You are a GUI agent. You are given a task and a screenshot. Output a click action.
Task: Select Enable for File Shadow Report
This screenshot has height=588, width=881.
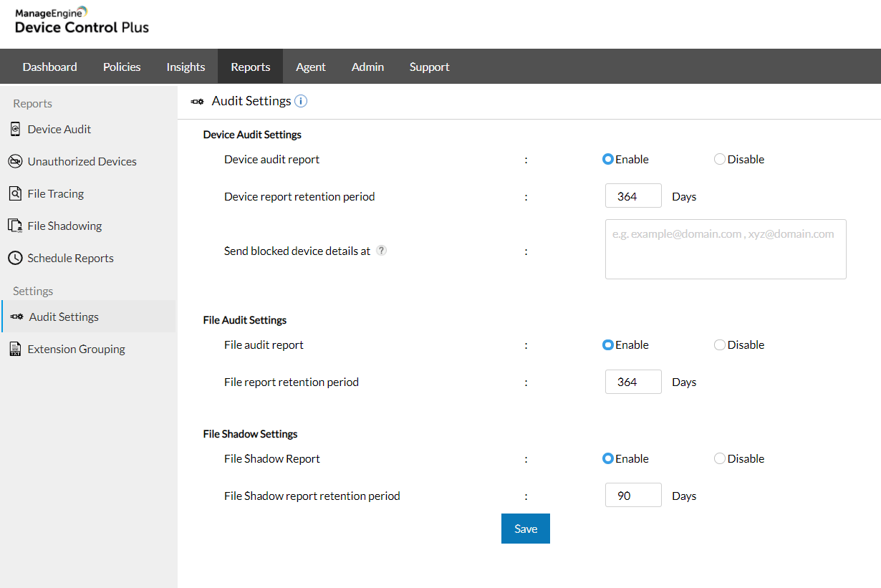click(608, 459)
